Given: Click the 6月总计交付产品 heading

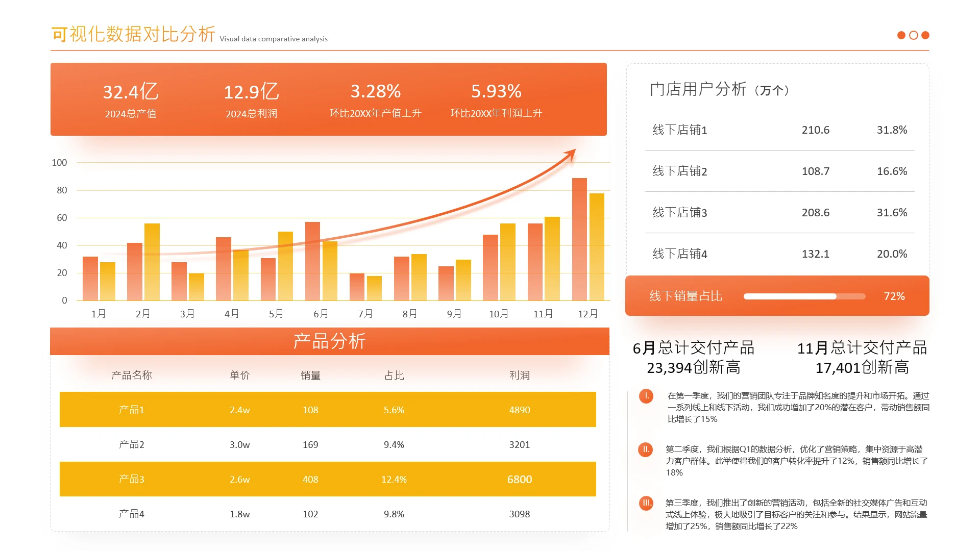Looking at the screenshot, I should (x=693, y=348).
